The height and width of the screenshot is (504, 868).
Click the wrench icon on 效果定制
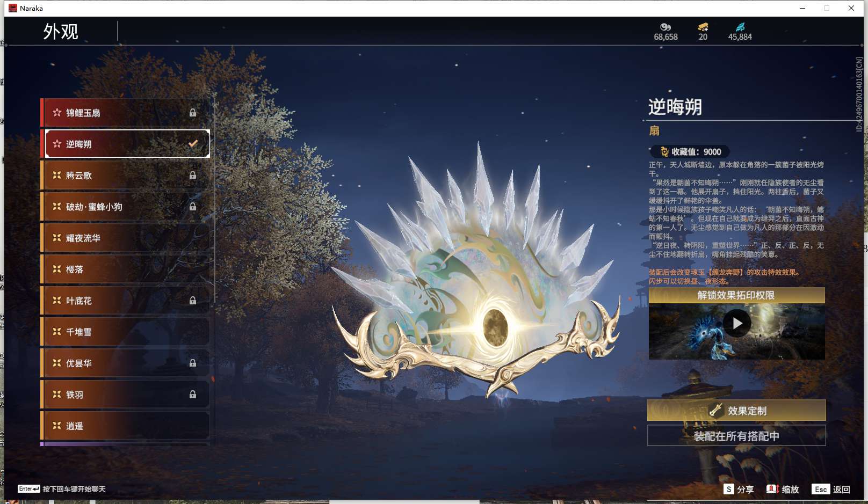coord(715,411)
